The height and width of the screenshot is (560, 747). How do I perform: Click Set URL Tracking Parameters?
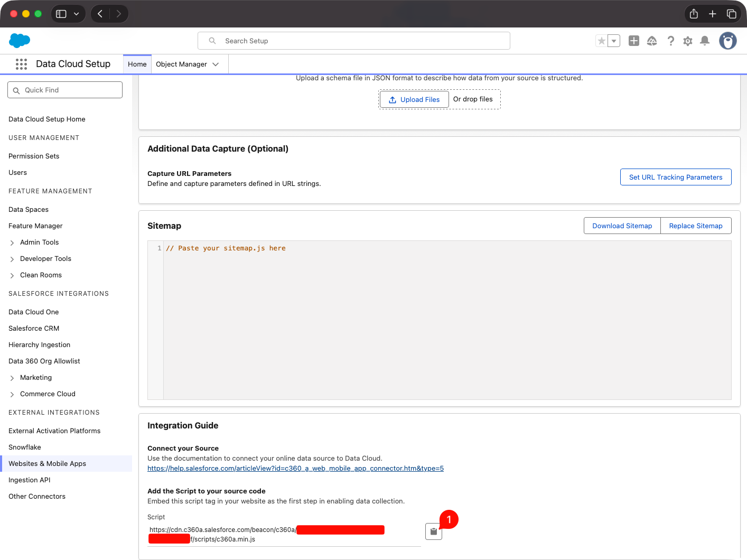(x=676, y=177)
